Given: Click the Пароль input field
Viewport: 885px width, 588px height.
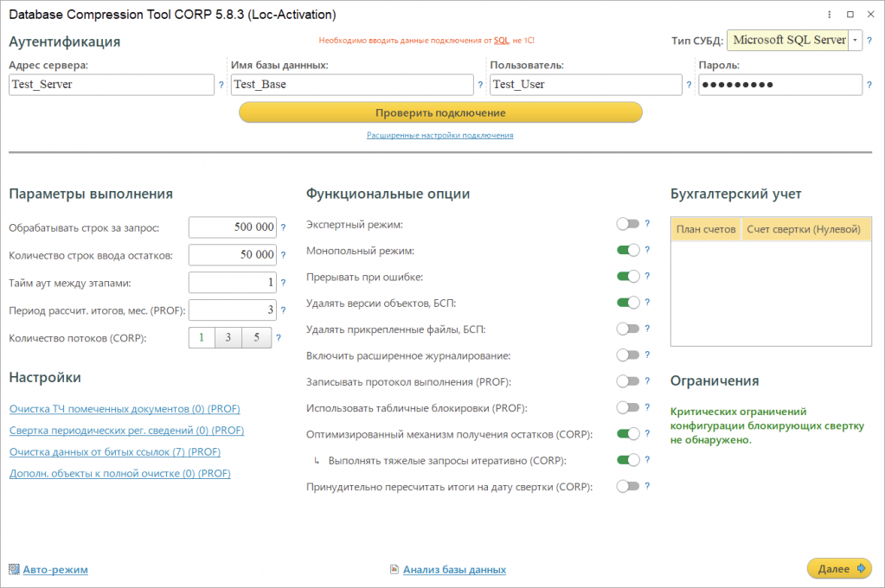Looking at the screenshot, I should pyautogui.click(x=780, y=85).
